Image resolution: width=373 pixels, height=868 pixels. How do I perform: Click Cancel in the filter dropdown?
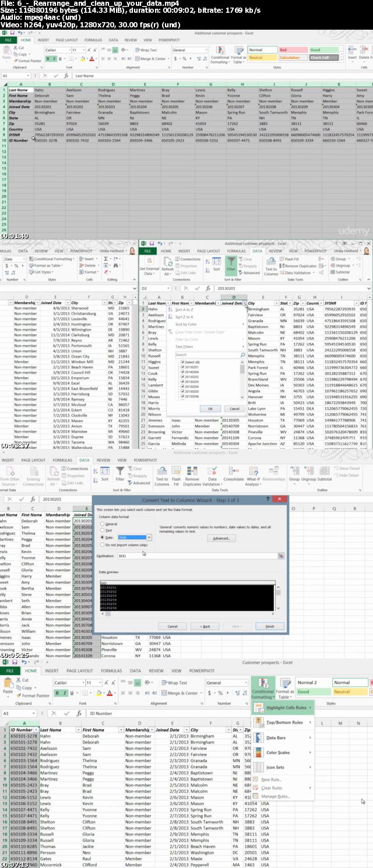(234, 409)
